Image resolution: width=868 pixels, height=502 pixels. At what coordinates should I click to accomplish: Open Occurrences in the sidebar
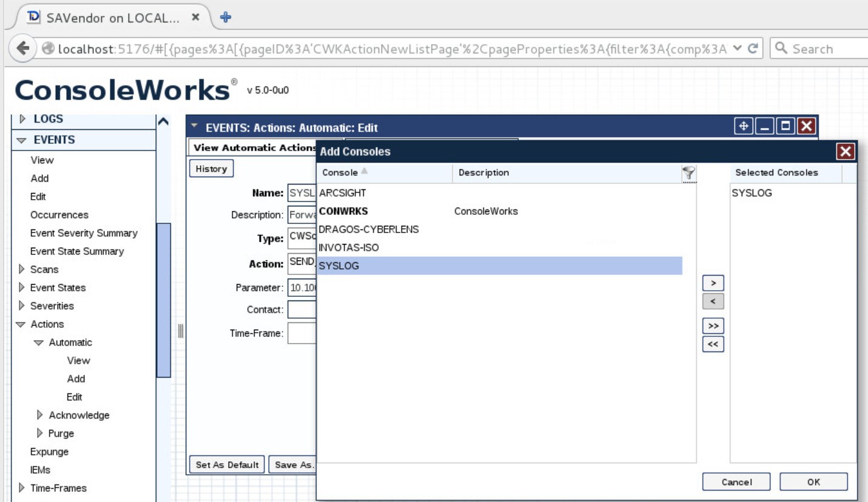pyautogui.click(x=59, y=215)
